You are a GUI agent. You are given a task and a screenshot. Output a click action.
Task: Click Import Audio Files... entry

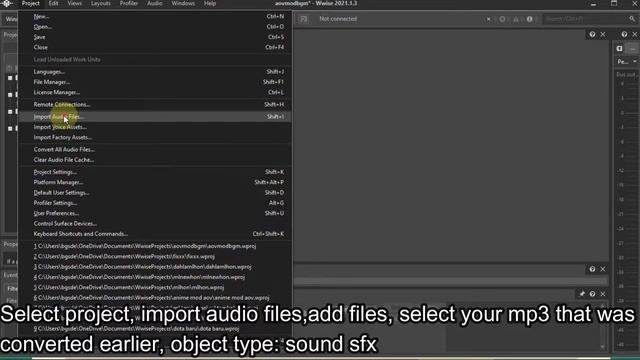(x=155, y=117)
